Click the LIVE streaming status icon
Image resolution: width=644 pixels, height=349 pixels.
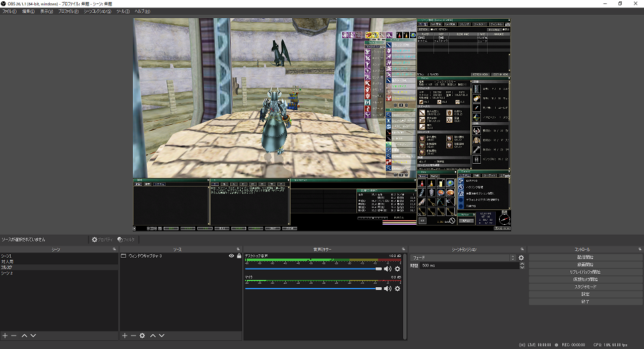click(x=522, y=345)
